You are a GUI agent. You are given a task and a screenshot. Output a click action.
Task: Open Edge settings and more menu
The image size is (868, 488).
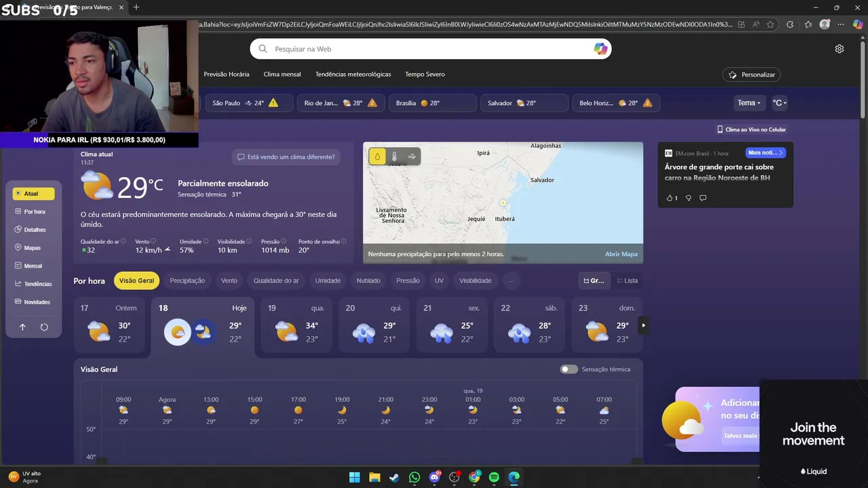pyautogui.click(x=841, y=24)
